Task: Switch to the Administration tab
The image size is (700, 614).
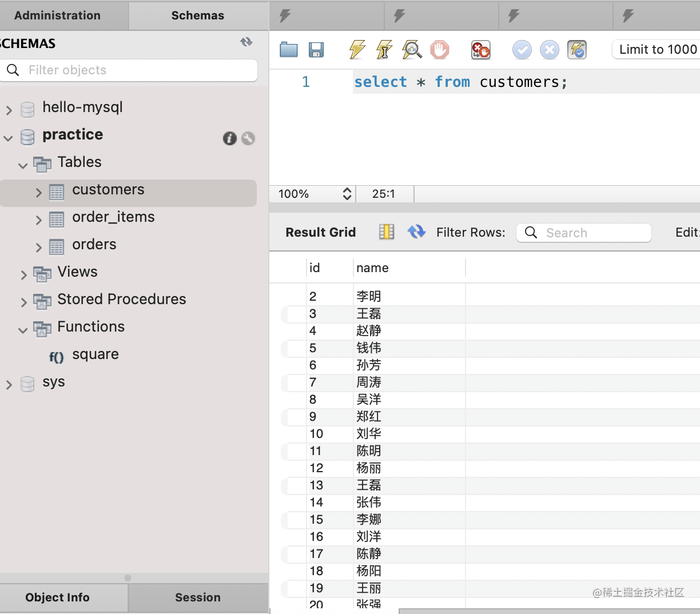Action: coord(58,15)
